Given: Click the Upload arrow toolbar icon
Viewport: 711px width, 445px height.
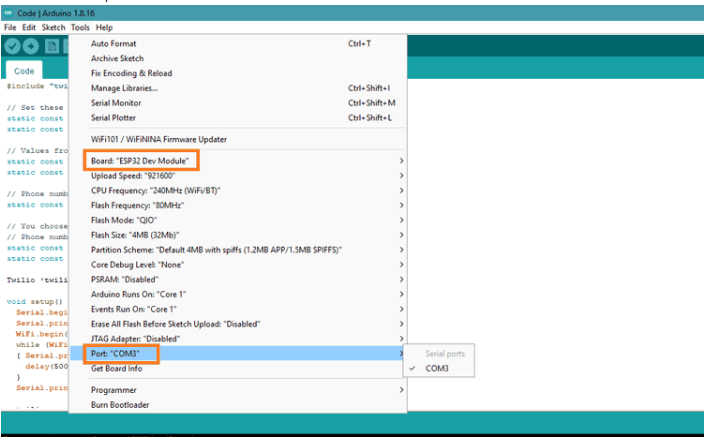Looking at the screenshot, I should [x=33, y=46].
